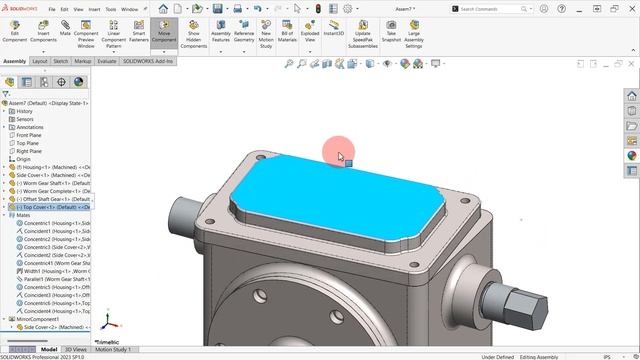This screenshot has height=360, width=640.
Task: Click the Take Snapshot tool
Action: point(391,31)
